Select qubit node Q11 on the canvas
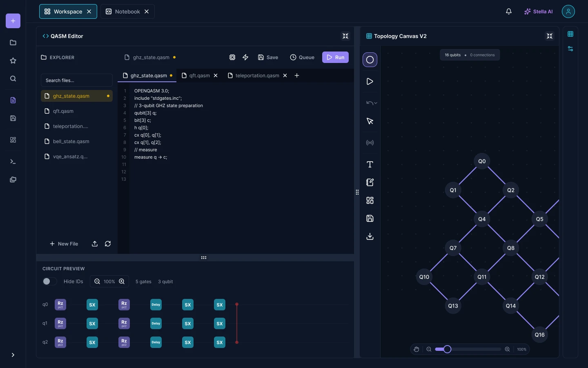Viewport: 588px width, 368px height. click(x=482, y=277)
